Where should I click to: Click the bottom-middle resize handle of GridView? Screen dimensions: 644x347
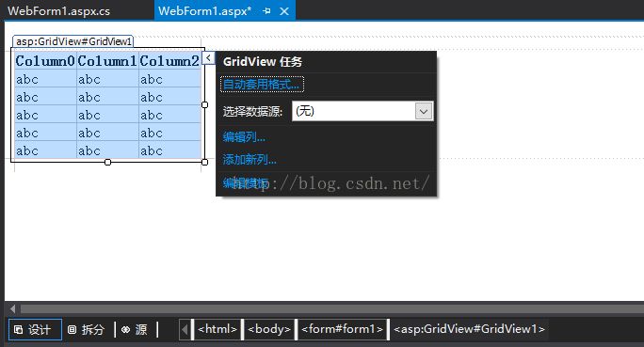click(x=107, y=162)
